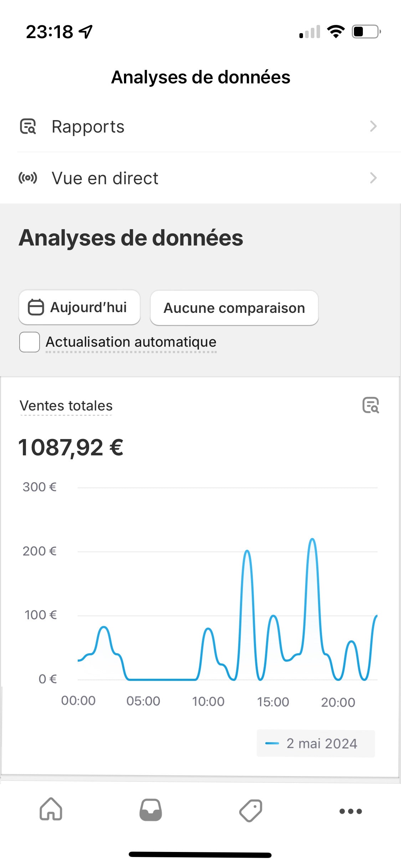Viewport: 401px width, 868px height.
Task: Tap the highest sales peak on chart
Action: [x=313, y=540]
